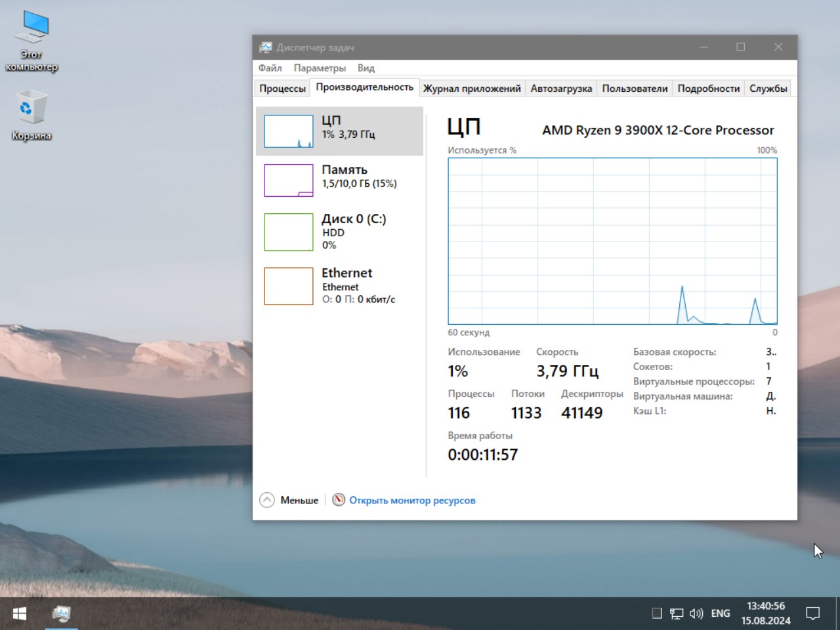Open the Параметры menu
This screenshot has height=630, width=840.
point(320,68)
